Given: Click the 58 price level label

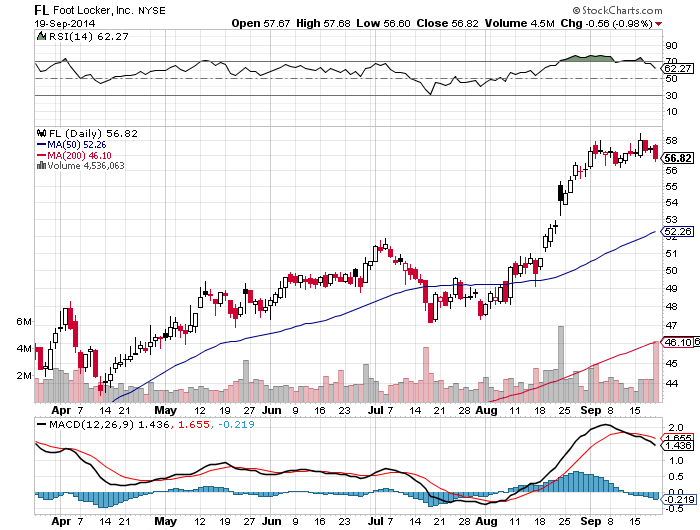Looking at the screenshot, I should click(671, 141).
